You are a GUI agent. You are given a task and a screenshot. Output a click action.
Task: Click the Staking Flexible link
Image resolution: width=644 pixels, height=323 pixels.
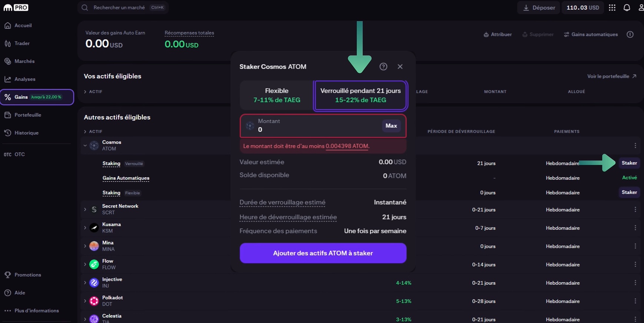pos(111,193)
